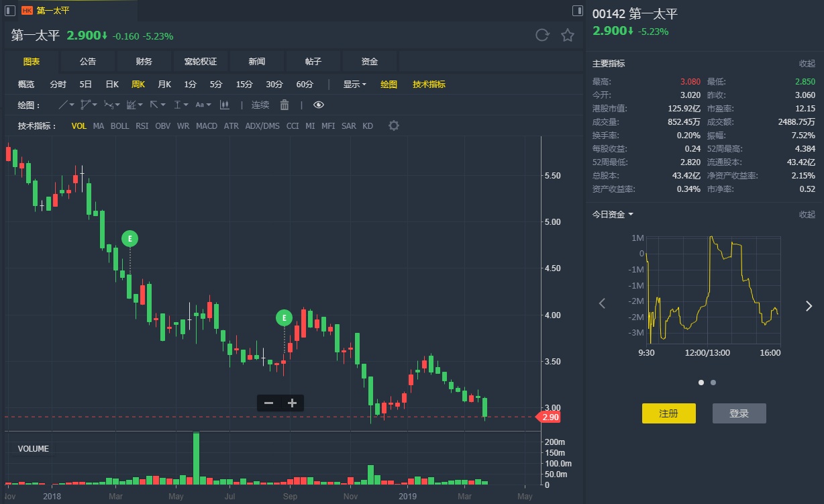Viewport: 824px width, 504px height.
Task: Select the measure range tool
Action: 177,105
